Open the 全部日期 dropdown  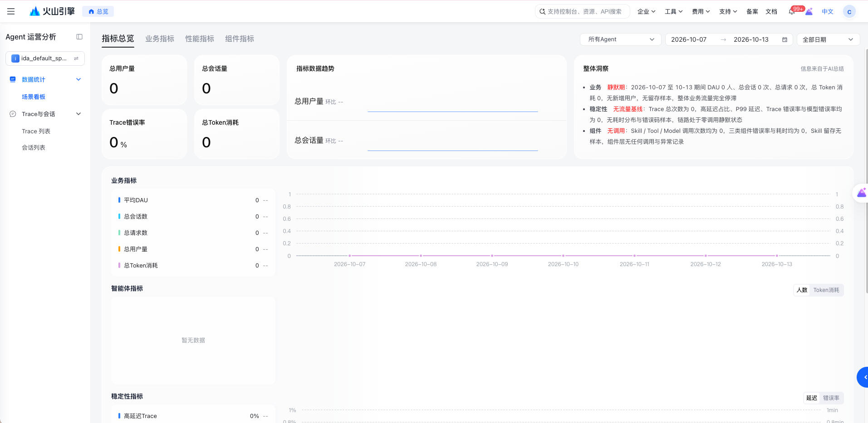point(828,39)
